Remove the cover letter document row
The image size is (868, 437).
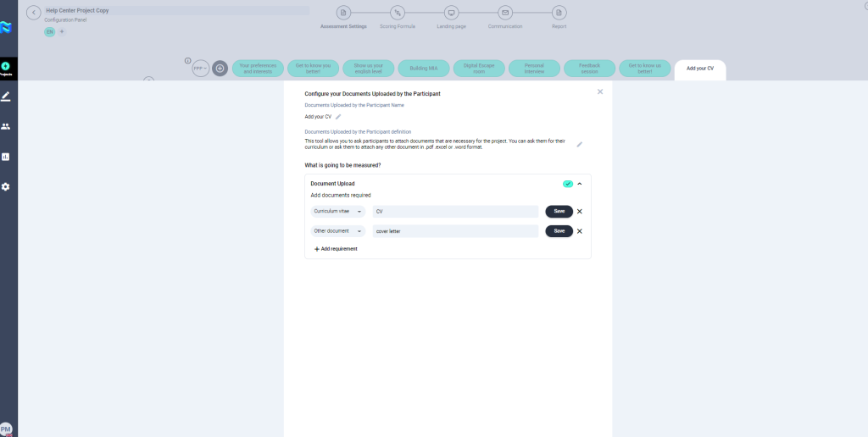pyautogui.click(x=580, y=231)
